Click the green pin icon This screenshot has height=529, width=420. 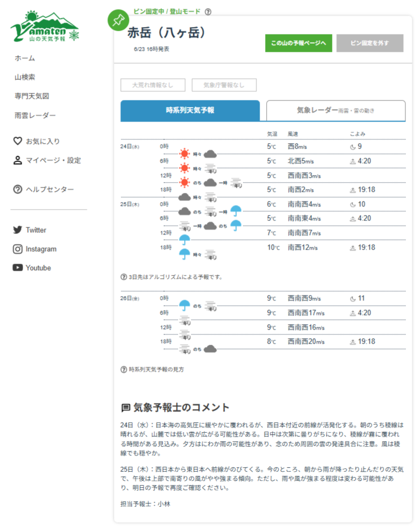[x=118, y=20]
